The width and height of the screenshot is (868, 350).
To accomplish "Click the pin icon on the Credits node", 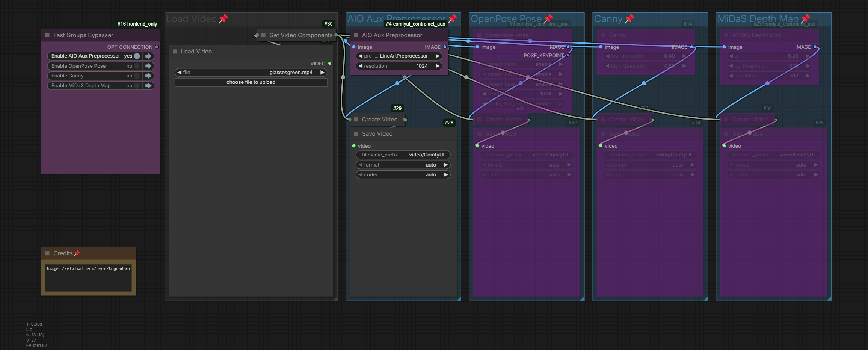I will [77, 253].
